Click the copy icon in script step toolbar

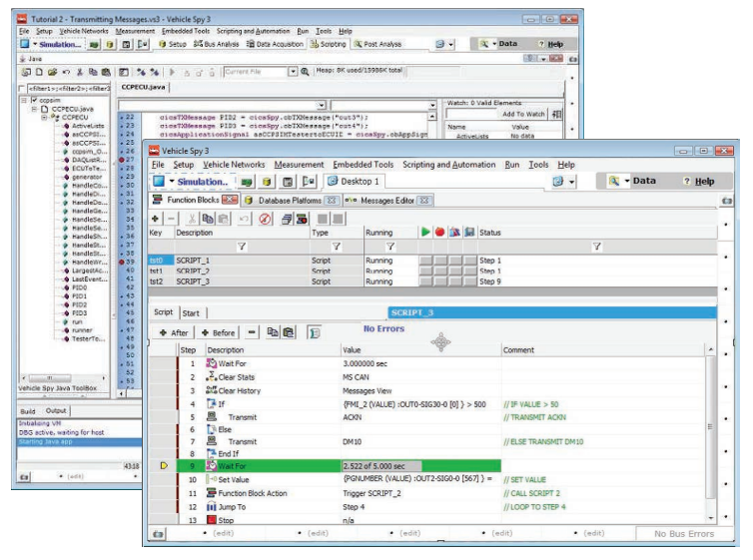point(273,332)
